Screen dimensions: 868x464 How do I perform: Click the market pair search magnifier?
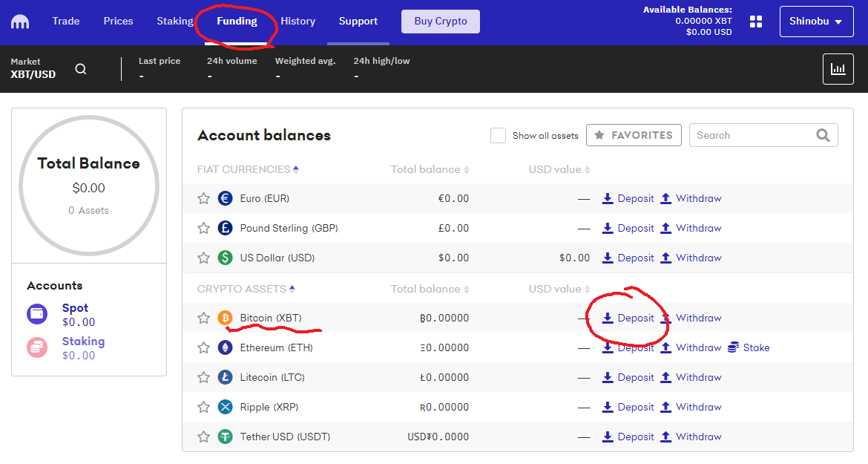tap(80, 68)
